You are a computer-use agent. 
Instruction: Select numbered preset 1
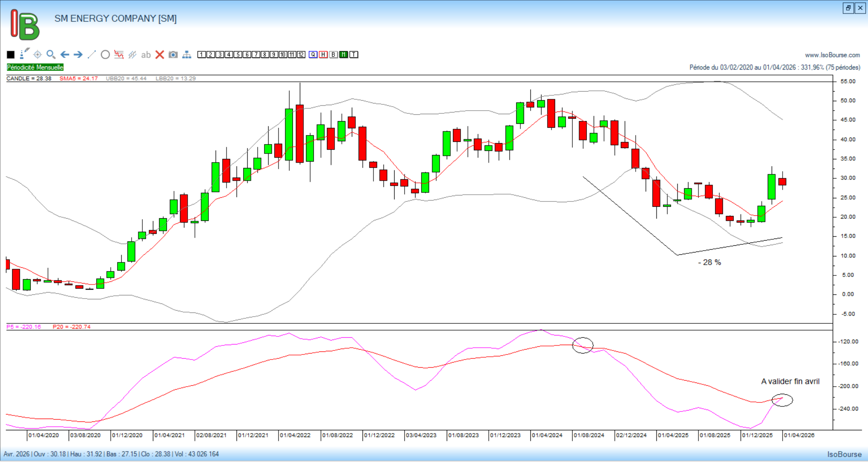pos(202,55)
